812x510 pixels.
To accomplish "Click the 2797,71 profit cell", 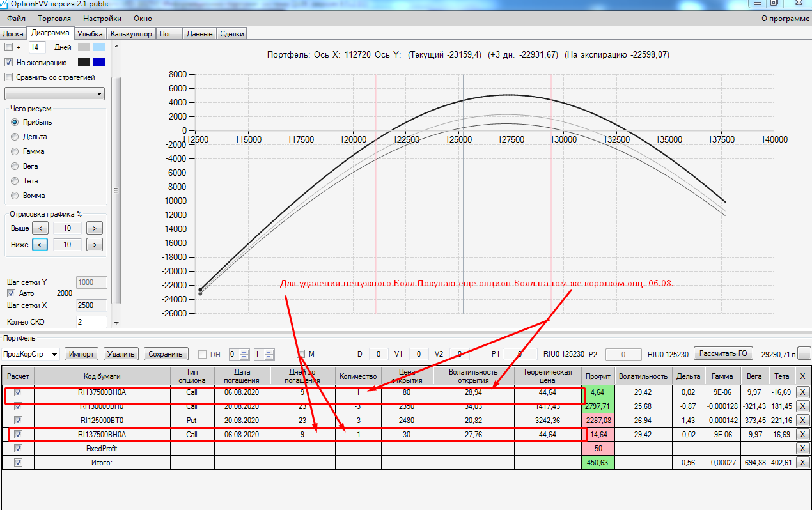I will pyautogui.click(x=598, y=406).
